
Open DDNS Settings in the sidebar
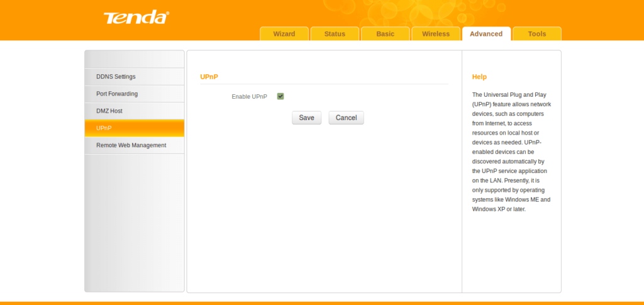coord(116,77)
